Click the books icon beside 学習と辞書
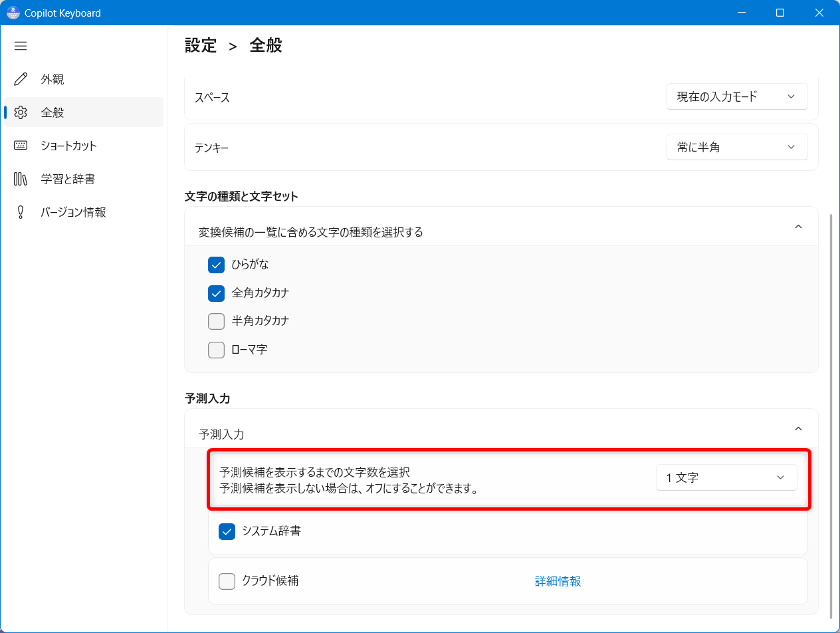Image resolution: width=840 pixels, height=633 pixels. click(21, 179)
